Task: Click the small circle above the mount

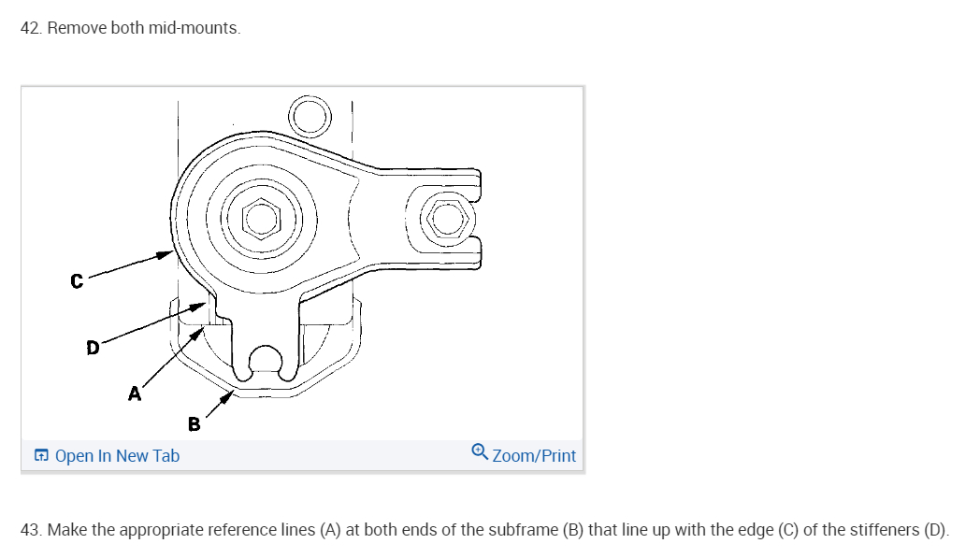Action: click(x=310, y=116)
